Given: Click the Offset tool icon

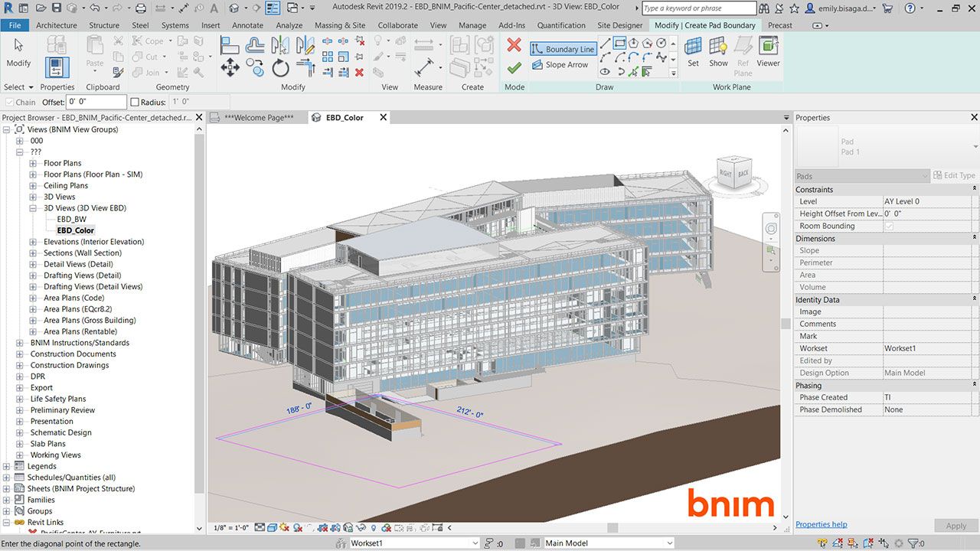Looking at the screenshot, I should click(x=254, y=45).
